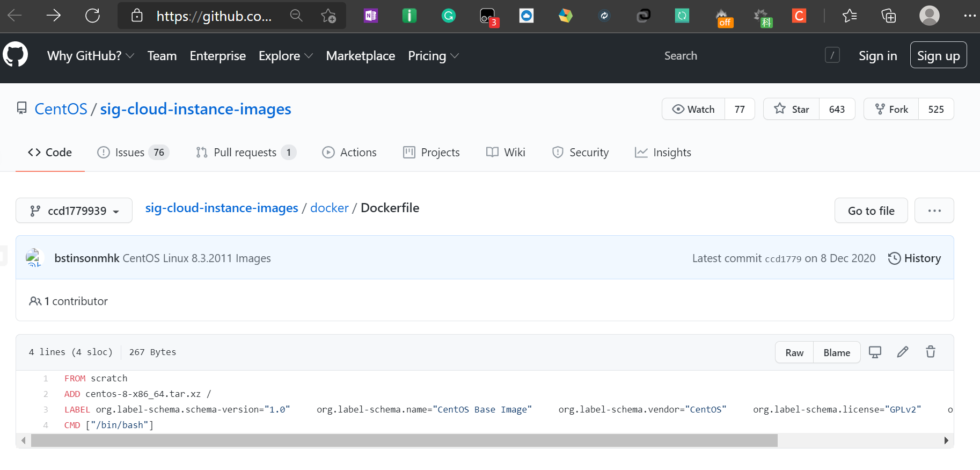Screen dimensions: 980x470
Task: Open the red C extension
Action: 799,16
